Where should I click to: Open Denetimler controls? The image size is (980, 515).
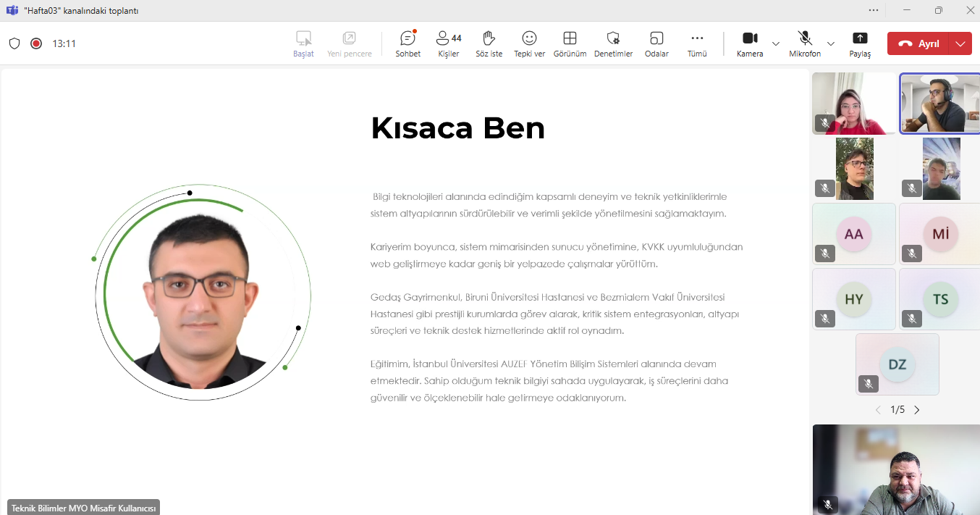click(613, 43)
